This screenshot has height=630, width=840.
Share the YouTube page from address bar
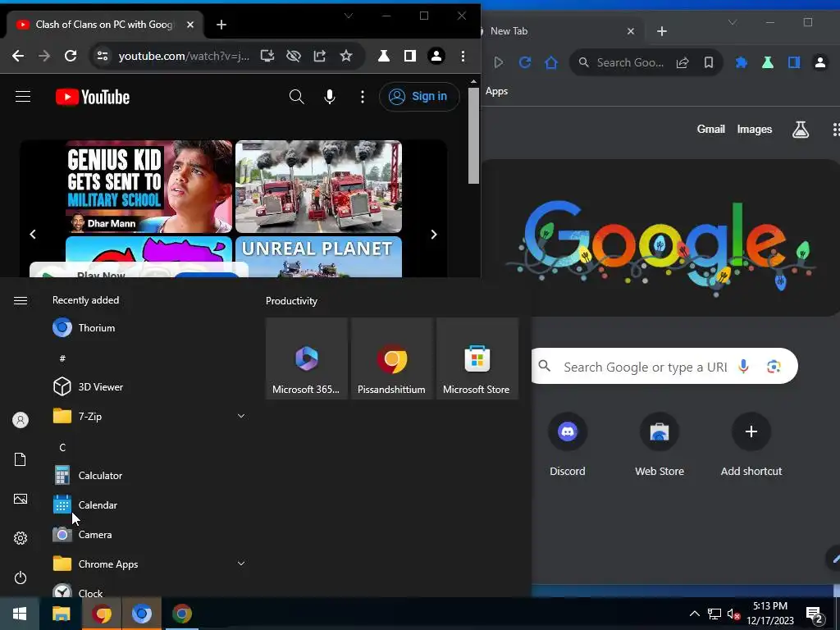[320, 56]
